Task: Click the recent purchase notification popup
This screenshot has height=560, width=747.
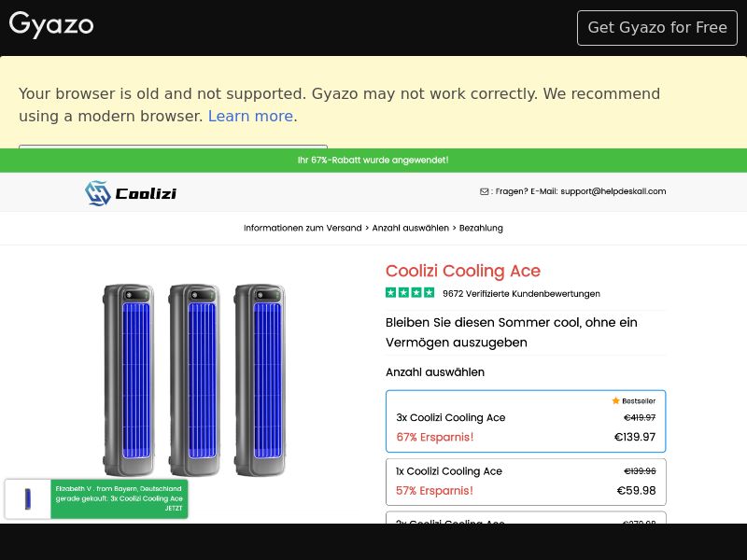Action: tap(96, 498)
